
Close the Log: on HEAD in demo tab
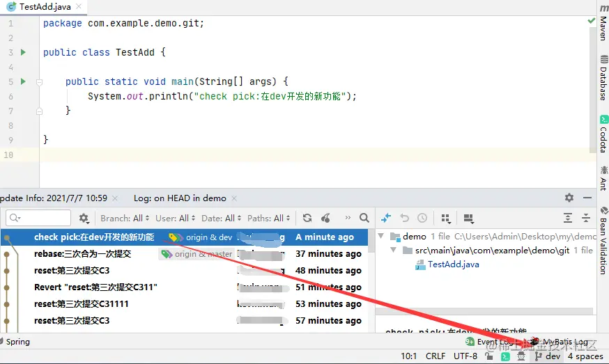click(x=234, y=198)
